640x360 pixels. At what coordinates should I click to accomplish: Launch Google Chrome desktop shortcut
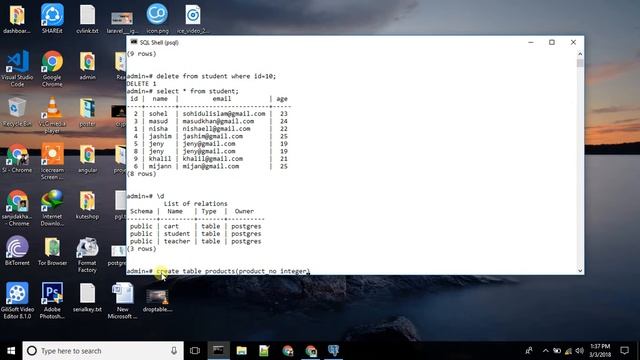coord(52,68)
